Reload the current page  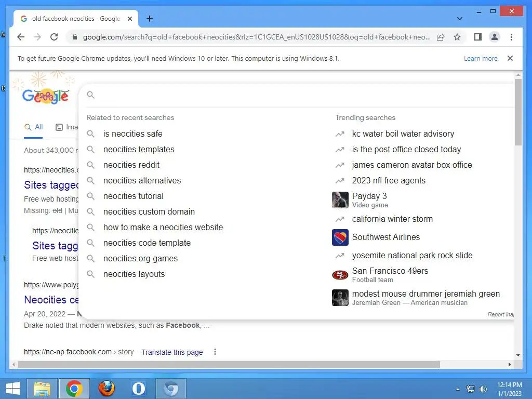pos(54,37)
